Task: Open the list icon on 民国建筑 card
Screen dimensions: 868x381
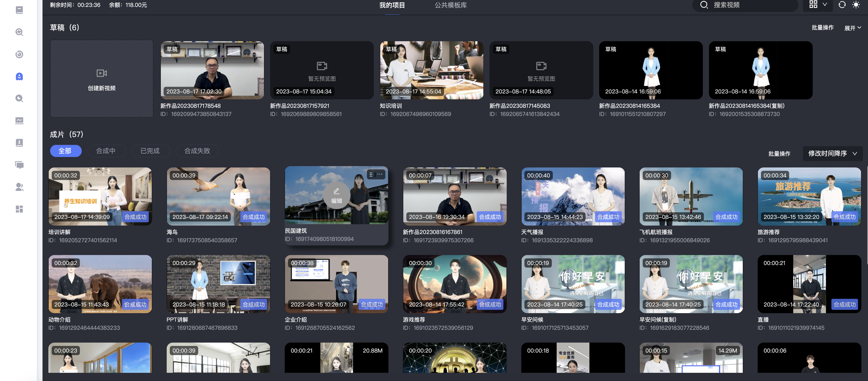Action: pyautogui.click(x=371, y=175)
